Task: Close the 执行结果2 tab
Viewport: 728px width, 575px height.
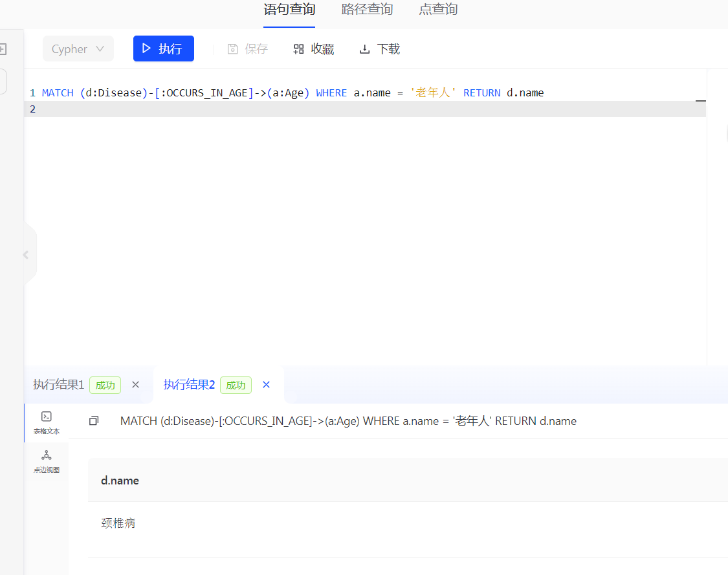Action: 266,384
